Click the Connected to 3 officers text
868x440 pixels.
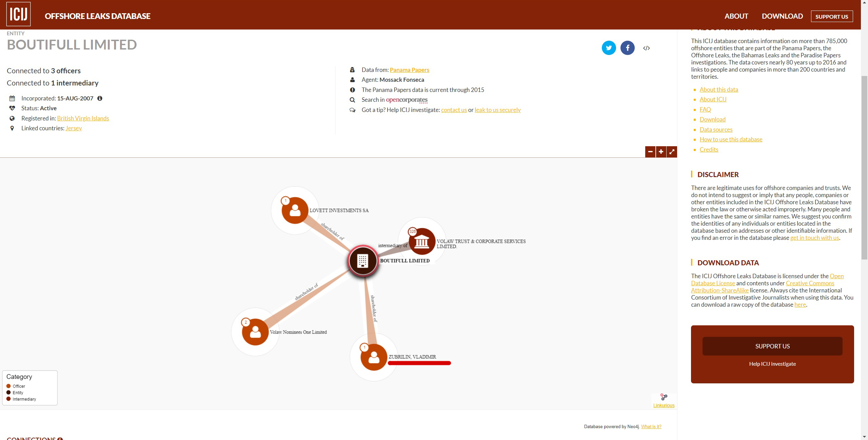pyautogui.click(x=44, y=71)
